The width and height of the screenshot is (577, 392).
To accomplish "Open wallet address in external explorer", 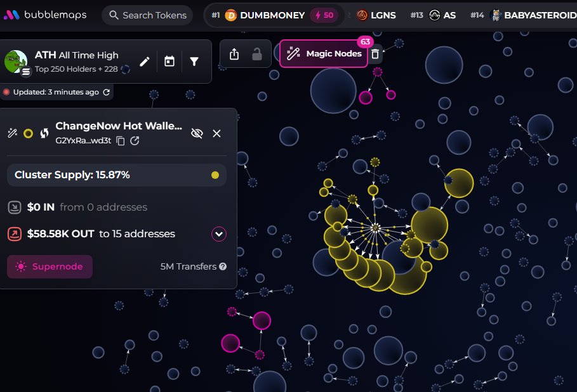I will coord(135,141).
